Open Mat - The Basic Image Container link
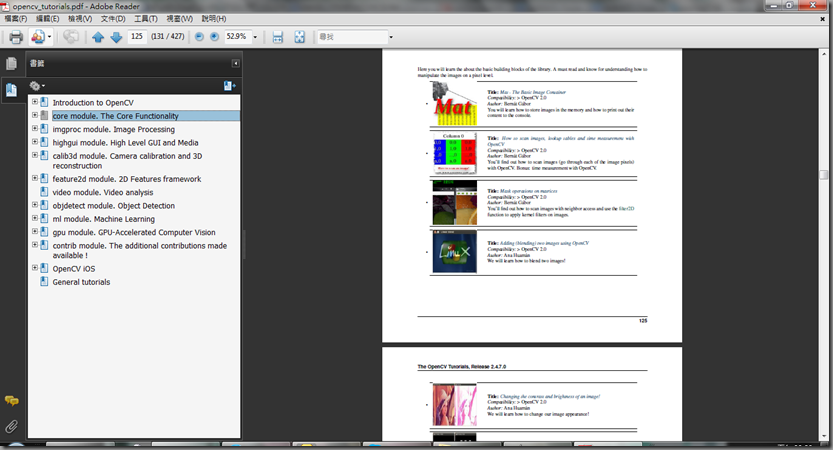Screen dimensions: 833x450 click(533, 92)
